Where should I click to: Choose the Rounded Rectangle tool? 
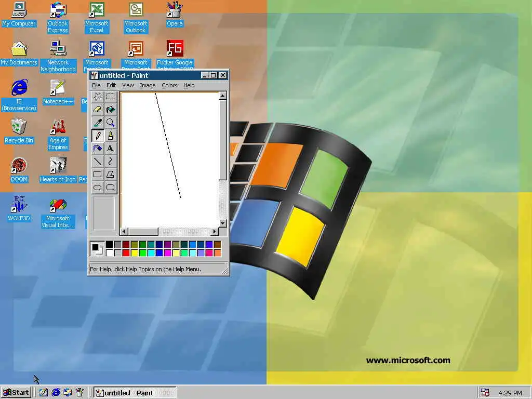110,187
